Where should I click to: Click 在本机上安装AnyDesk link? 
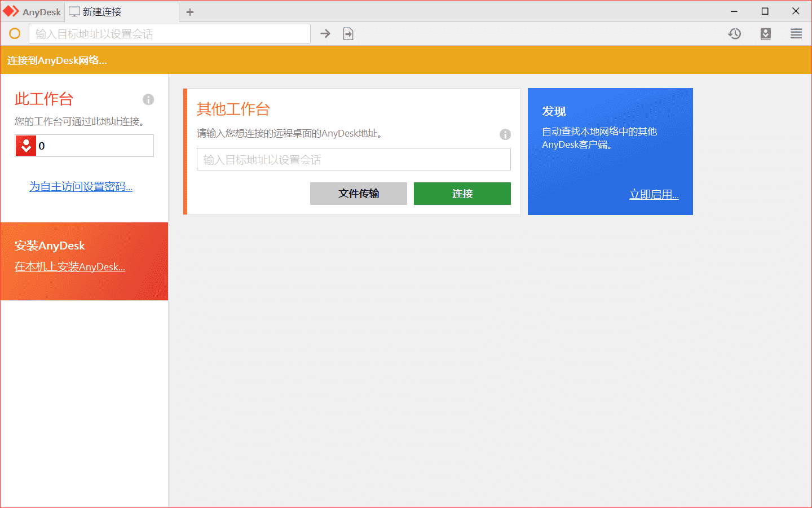(x=70, y=266)
